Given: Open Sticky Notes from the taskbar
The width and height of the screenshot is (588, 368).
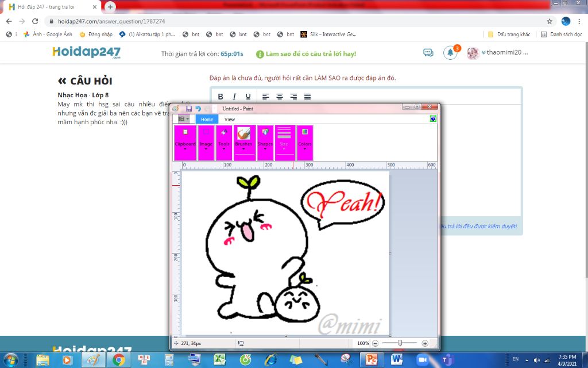Looking at the screenshot, I should click(x=296, y=359).
